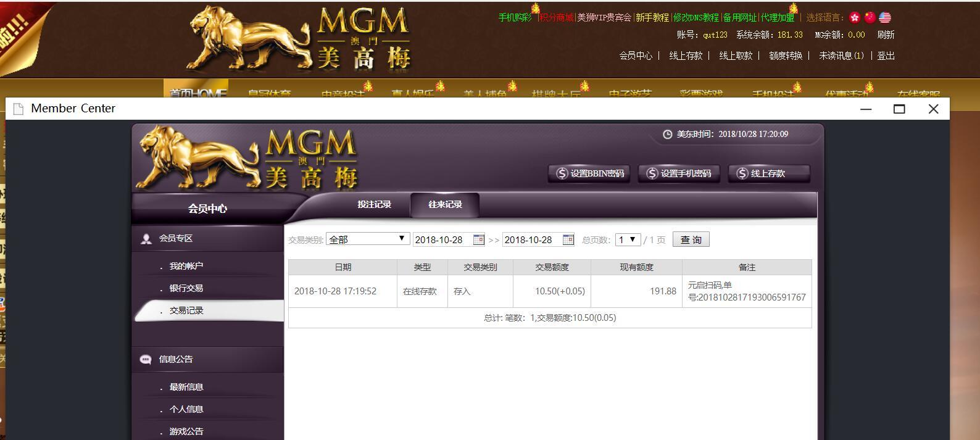980x440 pixels.
Task: Click the order number remark cell
Action: pyautogui.click(x=747, y=291)
